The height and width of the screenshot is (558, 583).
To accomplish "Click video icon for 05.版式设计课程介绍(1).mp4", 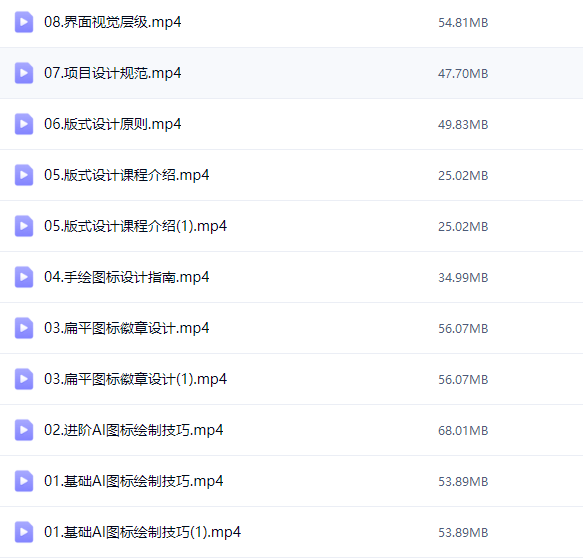I will (x=24, y=226).
